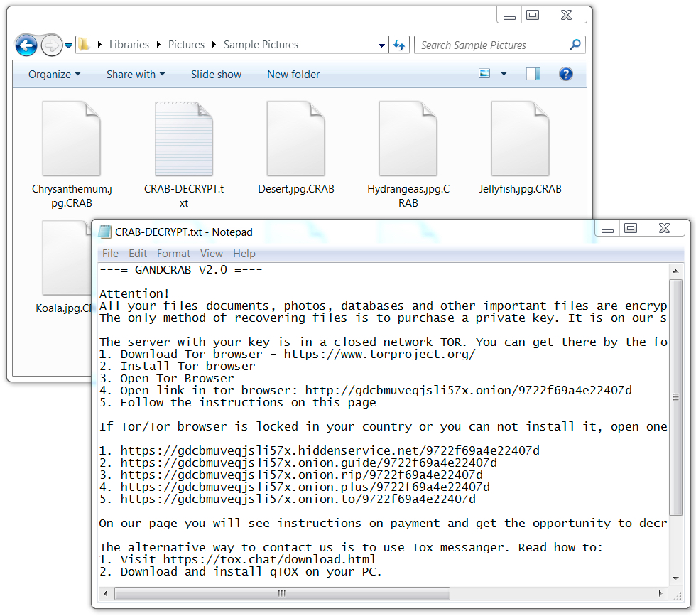The image size is (696, 616).
Task: Open Notepad View menu
Action: tap(212, 254)
